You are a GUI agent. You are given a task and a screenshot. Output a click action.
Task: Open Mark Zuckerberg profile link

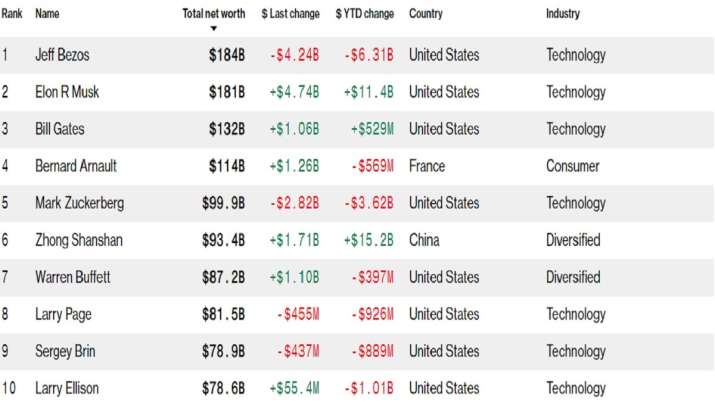(79, 203)
